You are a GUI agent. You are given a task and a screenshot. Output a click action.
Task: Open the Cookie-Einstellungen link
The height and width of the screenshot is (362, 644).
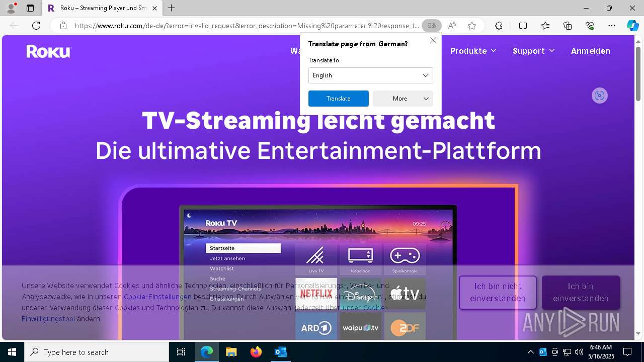click(x=157, y=297)
